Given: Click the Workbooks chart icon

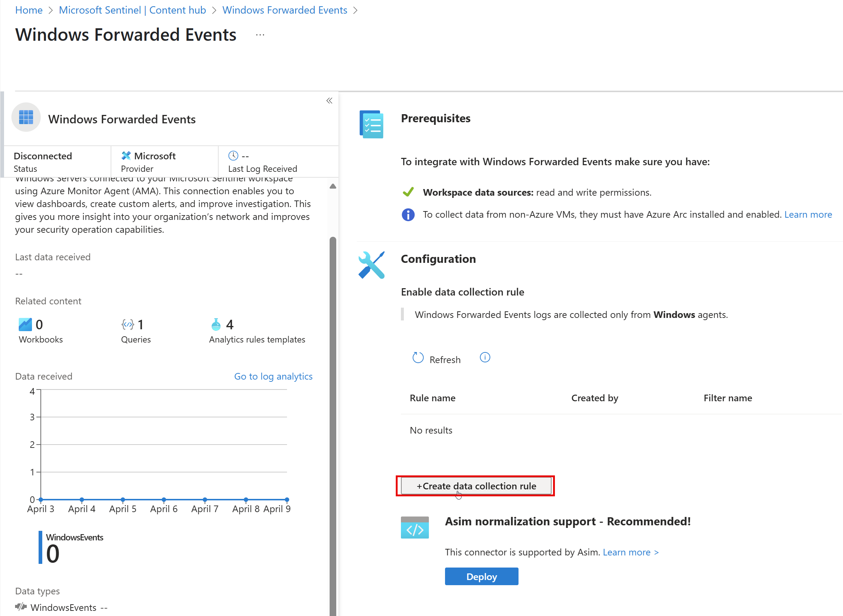Looking at the screenshot, I should click(x=25, y=325).
